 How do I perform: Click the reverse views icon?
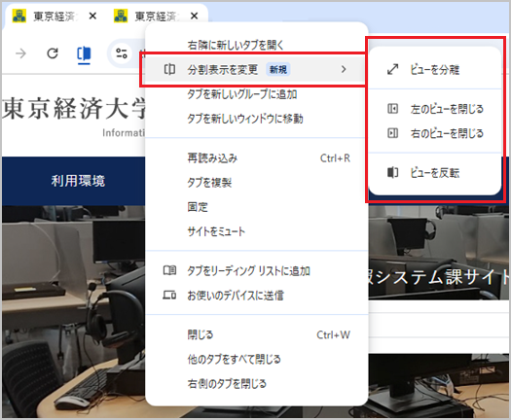(392, 172)
